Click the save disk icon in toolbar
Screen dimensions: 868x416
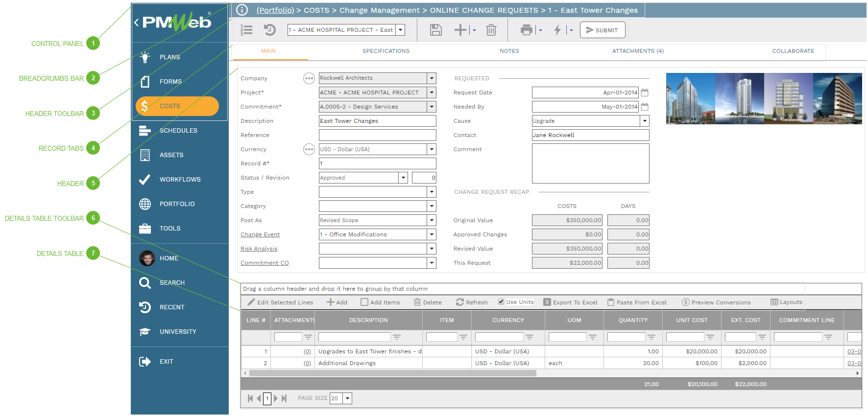pos(435,30)
